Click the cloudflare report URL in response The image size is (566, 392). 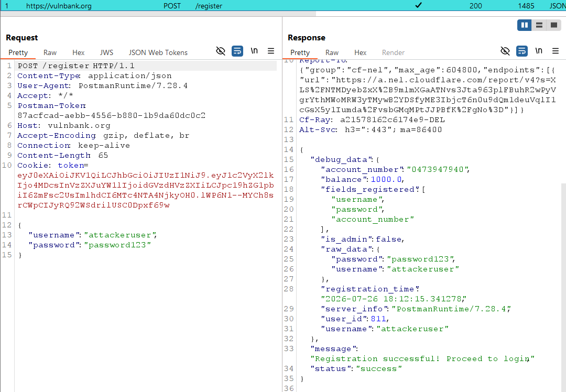coord(428,94)
